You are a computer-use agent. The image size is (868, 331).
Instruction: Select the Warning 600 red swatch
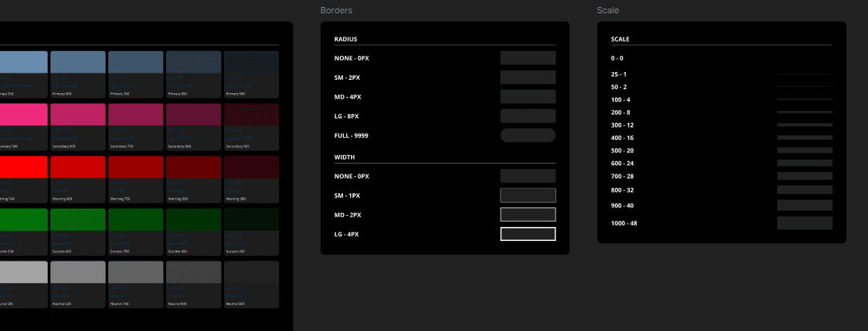tap(78, 167)
